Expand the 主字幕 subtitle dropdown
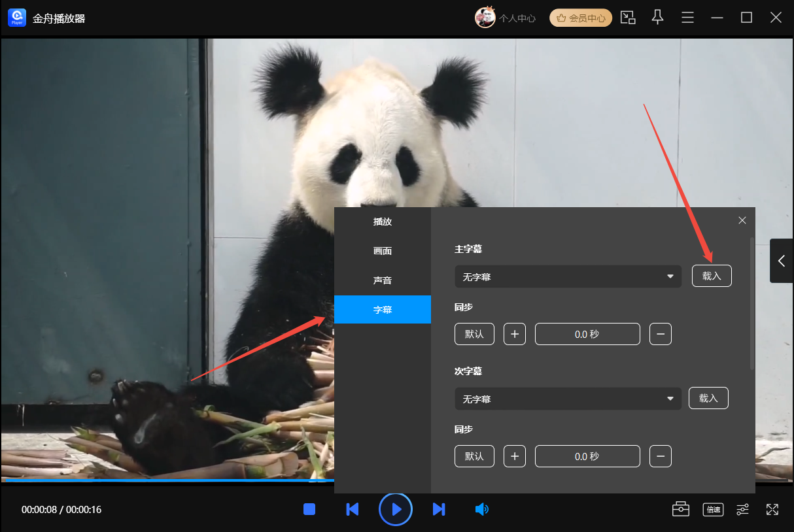Image resolution: width=794 pixels, height=532 pixels. (568, 276)
